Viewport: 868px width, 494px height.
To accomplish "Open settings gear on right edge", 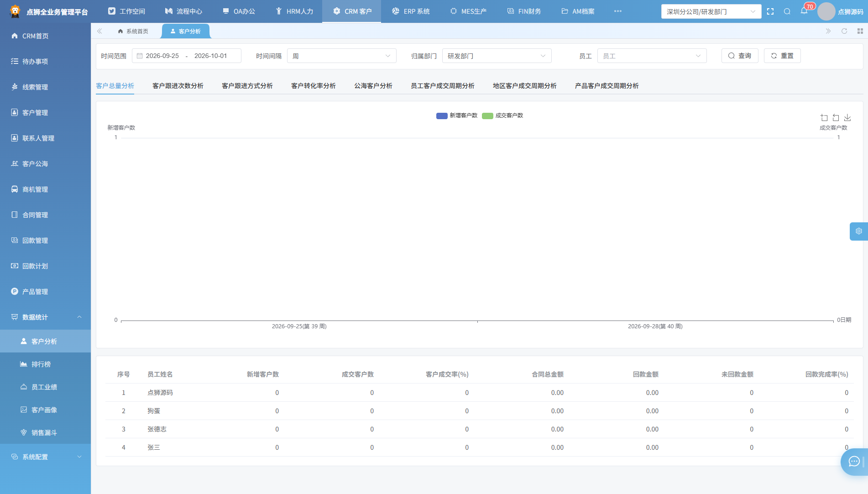I will [859, 231].
